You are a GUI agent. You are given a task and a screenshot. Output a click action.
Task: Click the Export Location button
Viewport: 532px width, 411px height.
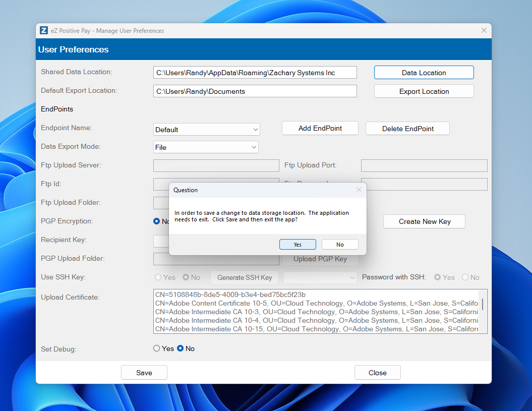pos(424,91)
